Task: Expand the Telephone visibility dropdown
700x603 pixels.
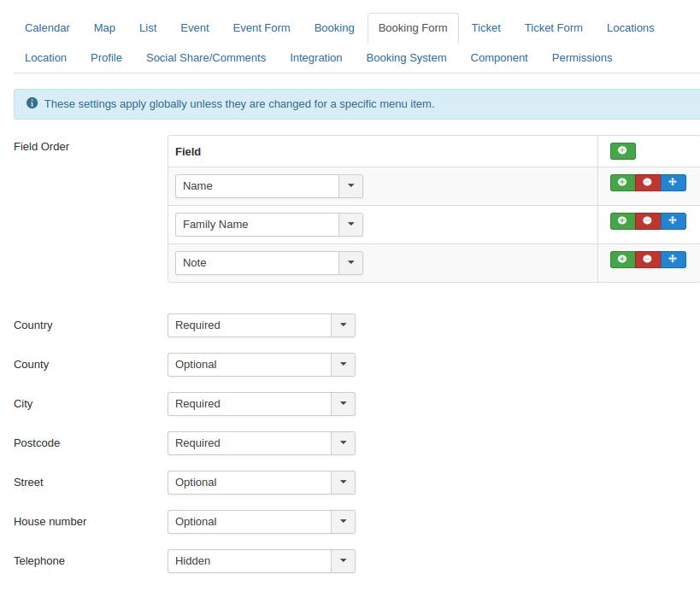Action: [261, 561]
